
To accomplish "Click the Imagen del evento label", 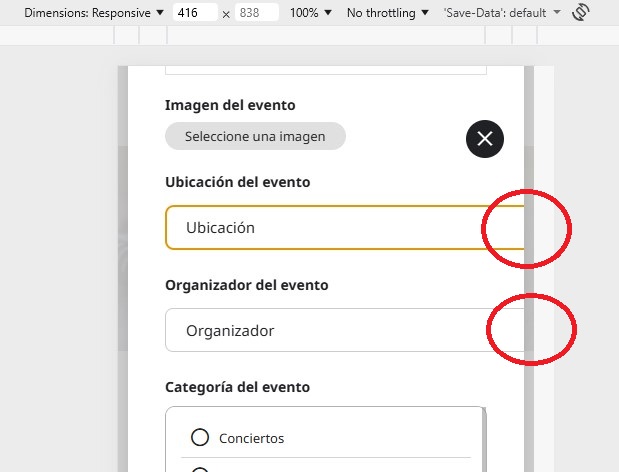I will coord(229,105).
